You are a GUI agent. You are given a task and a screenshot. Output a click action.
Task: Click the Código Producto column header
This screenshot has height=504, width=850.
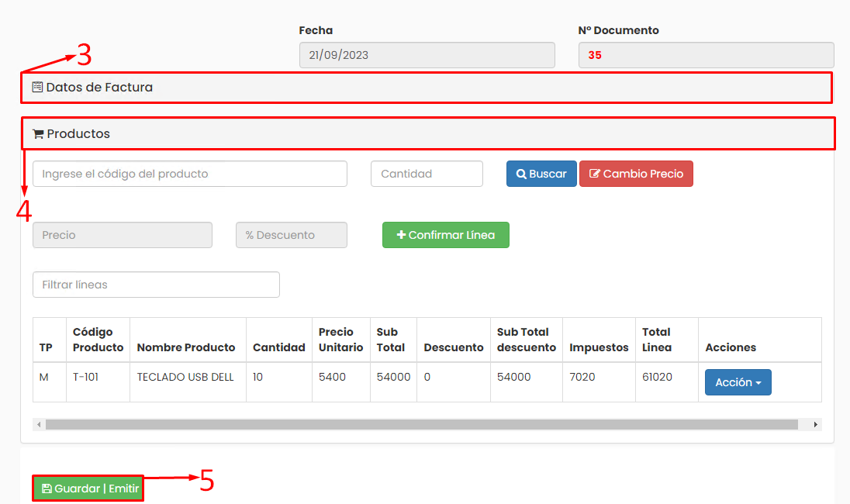(98, 340)
